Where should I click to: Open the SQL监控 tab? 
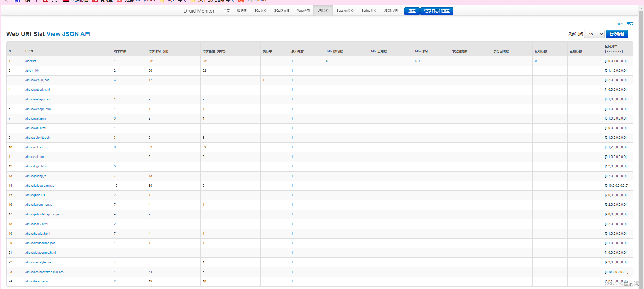pos(260,11)
